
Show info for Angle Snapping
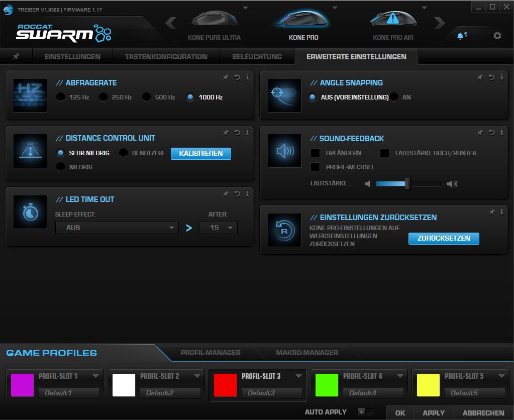[501, 77]
